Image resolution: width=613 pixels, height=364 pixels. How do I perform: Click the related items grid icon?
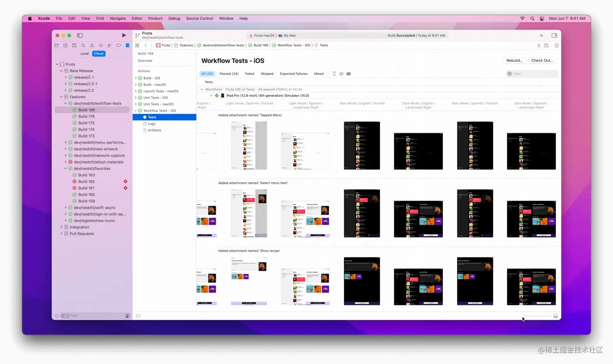tap(137, 45)
